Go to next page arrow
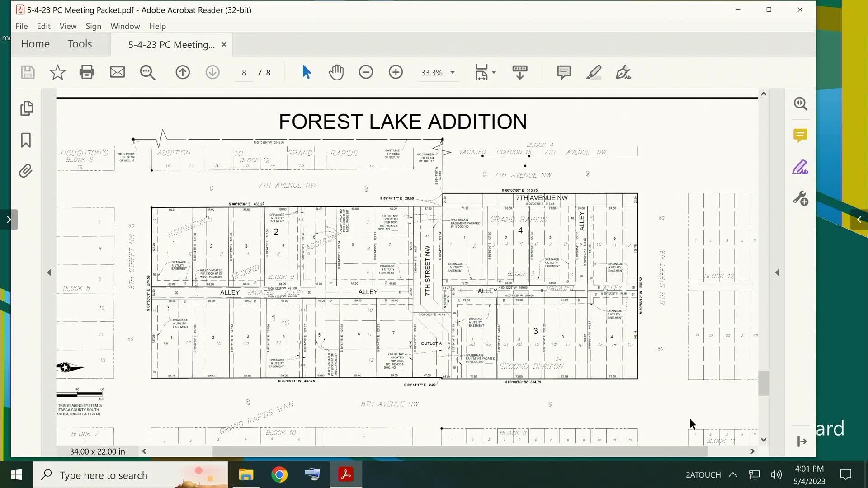This screenshot has height=488, width=868. [x=212, y=72]
